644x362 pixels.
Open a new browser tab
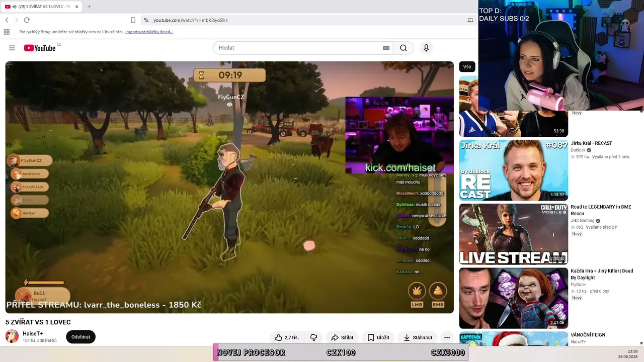(x=89, y=7)
